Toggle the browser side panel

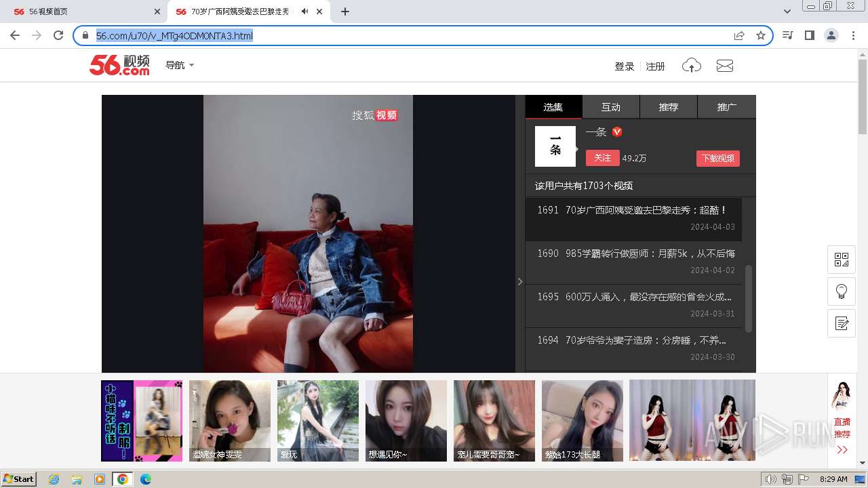(810, 35)
